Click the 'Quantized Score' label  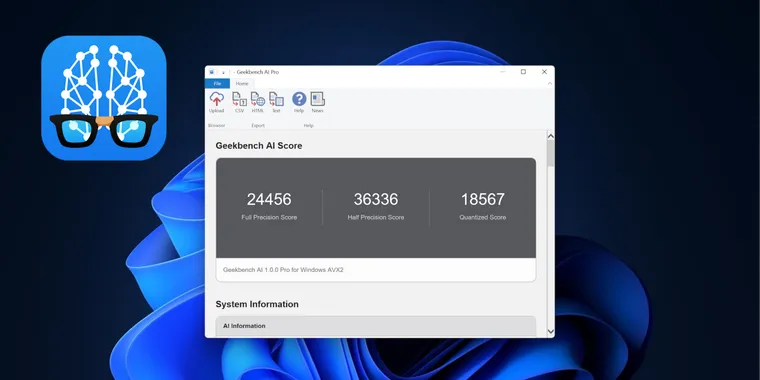pyautogui.click(x=483, y=217)
